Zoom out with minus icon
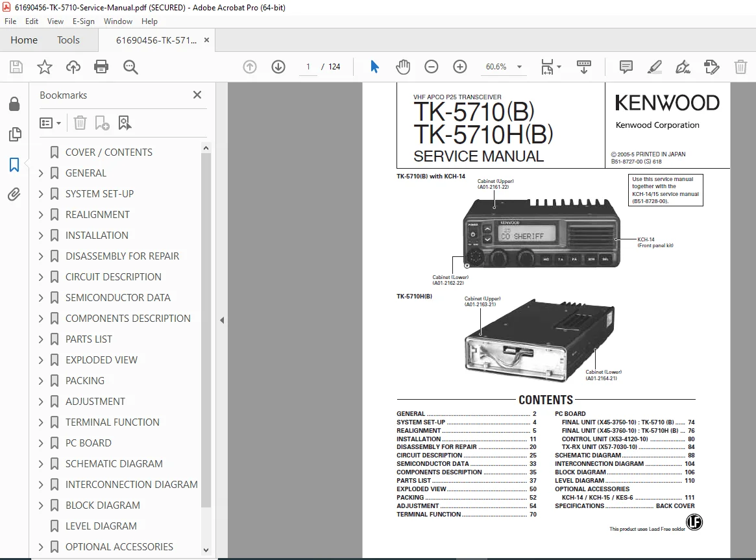Viewport: 756px width, 560px height. click(431, 67)
